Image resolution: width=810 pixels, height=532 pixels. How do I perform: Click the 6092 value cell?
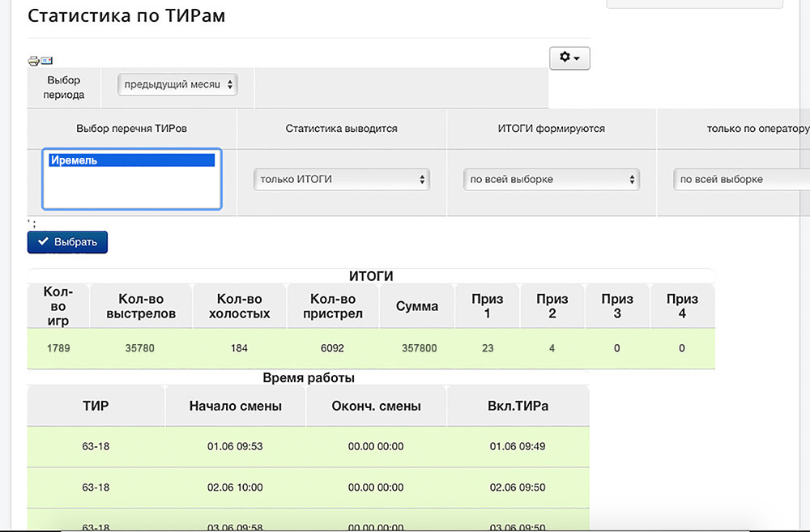[332, 348]
